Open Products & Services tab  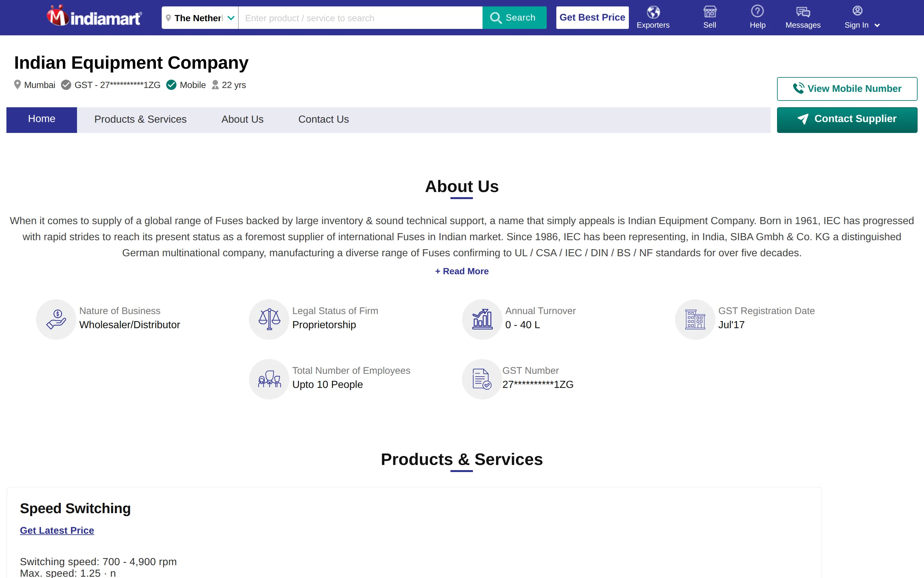pyautogui.click(x=140, y=120)
